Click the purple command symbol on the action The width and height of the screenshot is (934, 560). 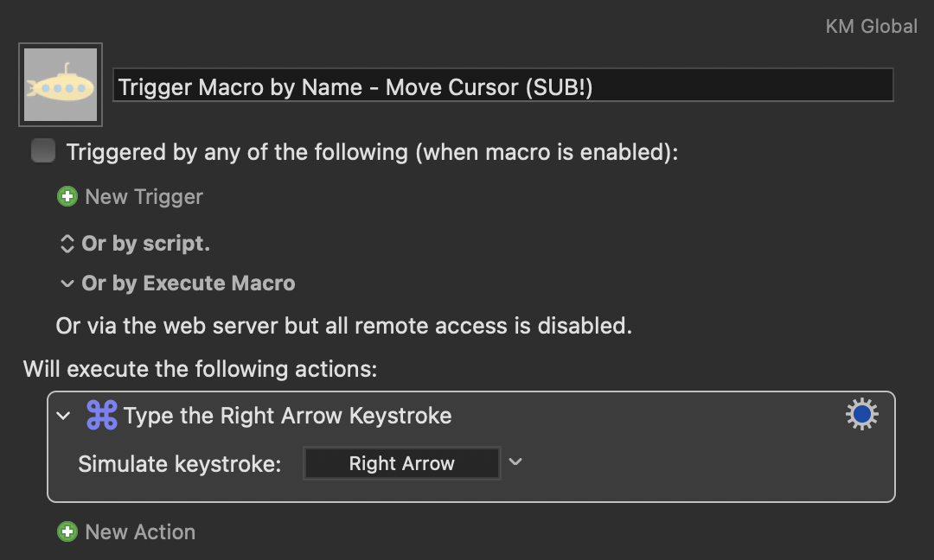(102, 415)
